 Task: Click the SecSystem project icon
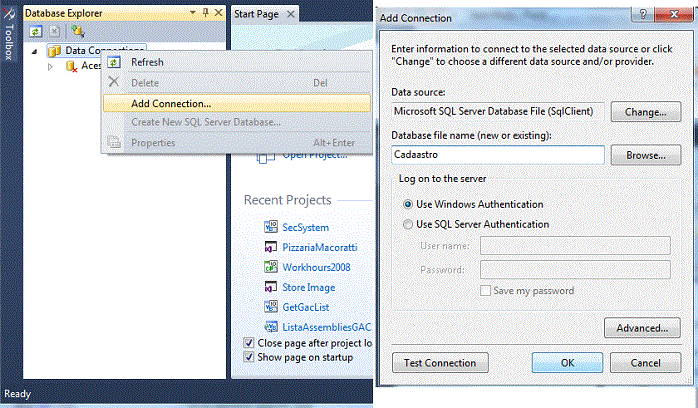(x=271, y=227)
